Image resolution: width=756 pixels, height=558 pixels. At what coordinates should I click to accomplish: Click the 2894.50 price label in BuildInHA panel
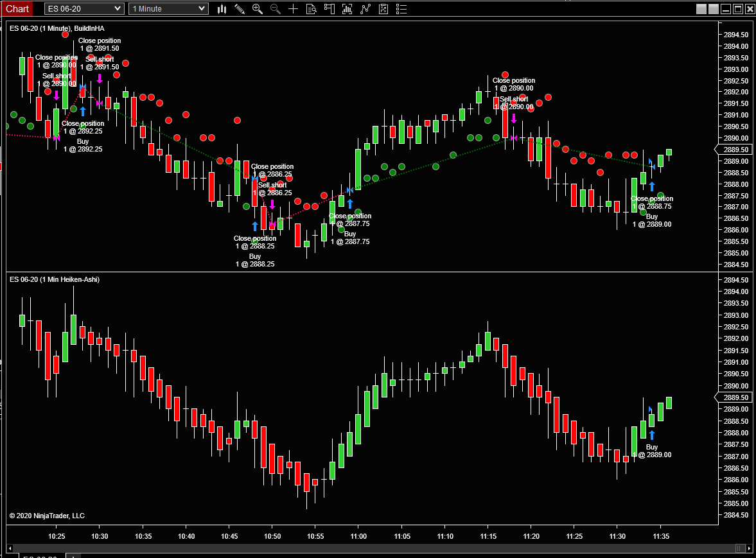(x=735, y=35)
